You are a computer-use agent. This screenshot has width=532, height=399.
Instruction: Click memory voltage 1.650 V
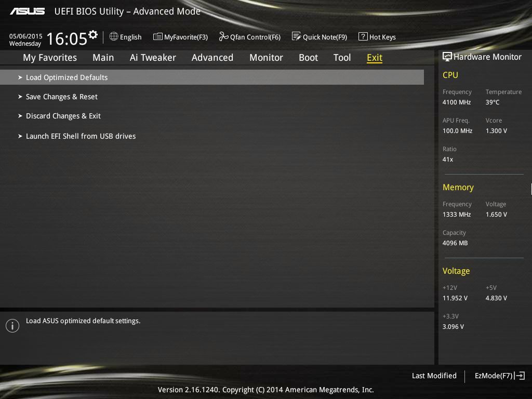pyautogui.click(x=496, y=215)
